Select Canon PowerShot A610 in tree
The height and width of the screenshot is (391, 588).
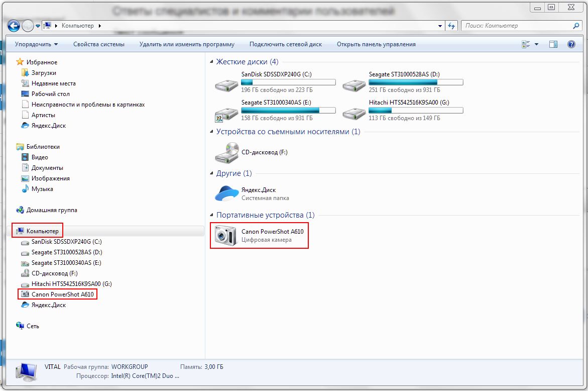click(x=57, y=294)
